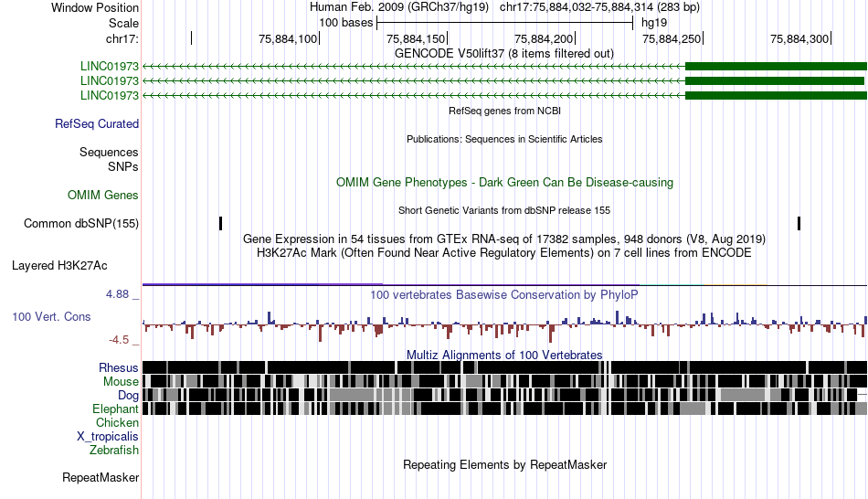Image resolution: width=868 pixels, height=499 pixels.
Task: Click the 4.88 PhyloP upper scale value
Action: pyautogui.click(x=117, y=294)
